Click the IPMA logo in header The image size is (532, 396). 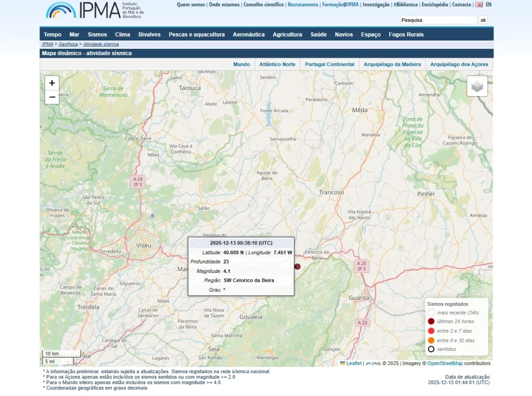pos(95,10)
